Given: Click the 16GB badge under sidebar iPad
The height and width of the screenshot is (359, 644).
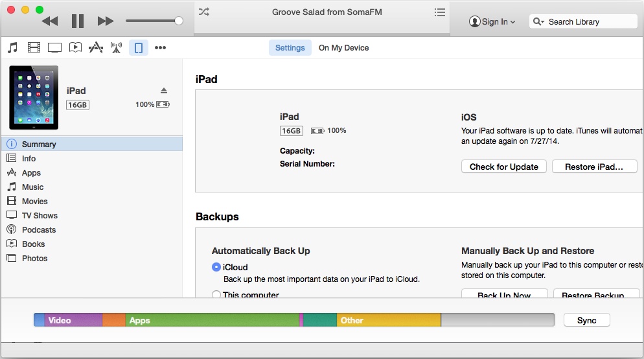Looking at the screenshot, I should coord(78,105).
